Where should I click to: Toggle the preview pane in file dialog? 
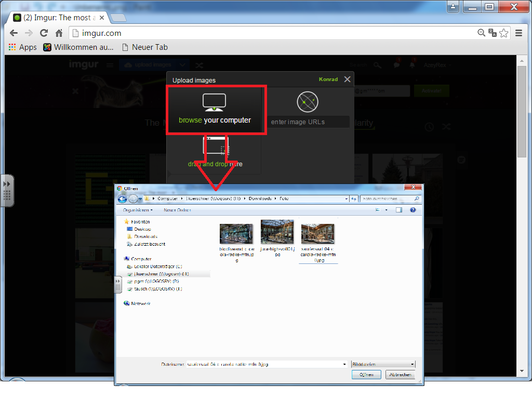[399, 210]
